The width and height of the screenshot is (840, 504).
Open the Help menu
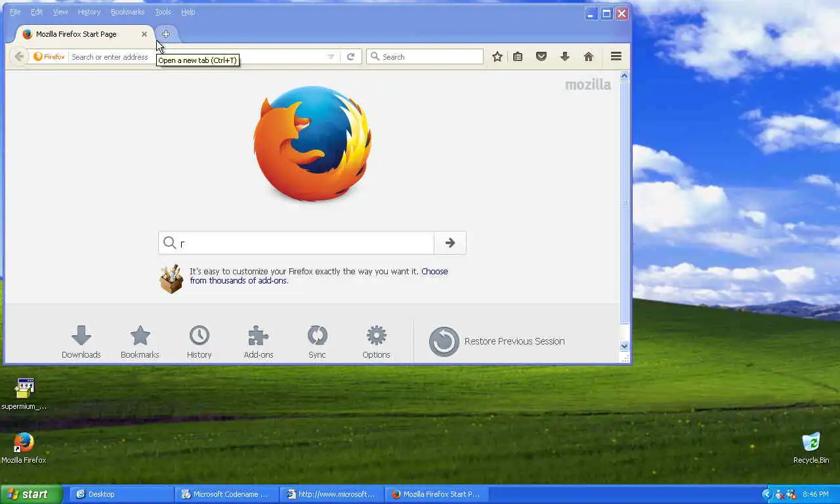188,12
